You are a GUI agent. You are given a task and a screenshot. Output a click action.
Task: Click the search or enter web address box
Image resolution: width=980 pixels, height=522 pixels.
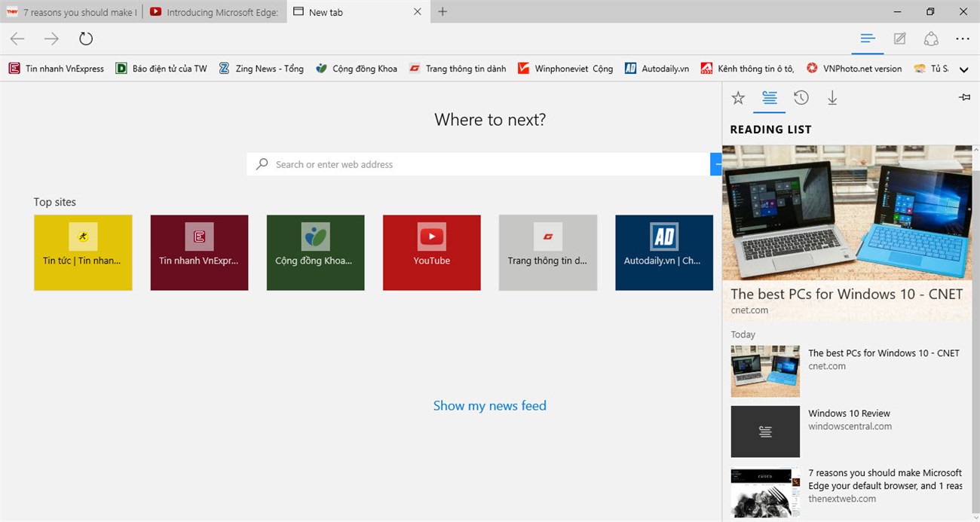(x=479, y=164)
